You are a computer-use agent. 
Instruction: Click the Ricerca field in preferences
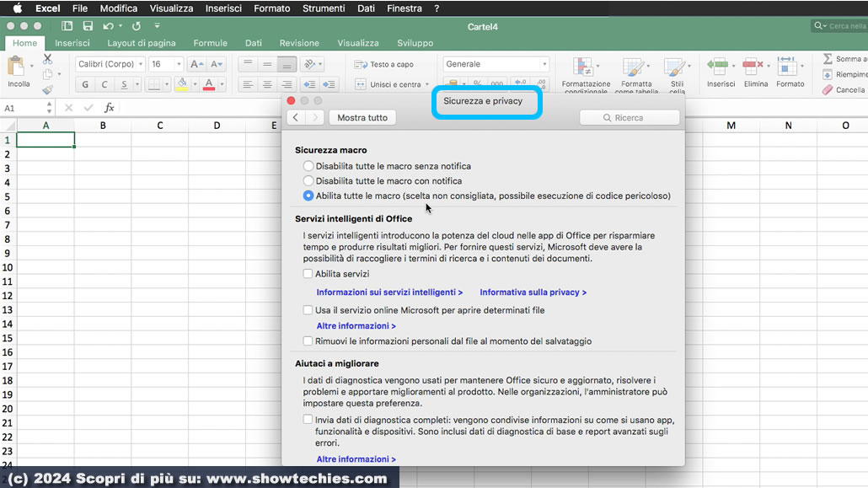629,118
